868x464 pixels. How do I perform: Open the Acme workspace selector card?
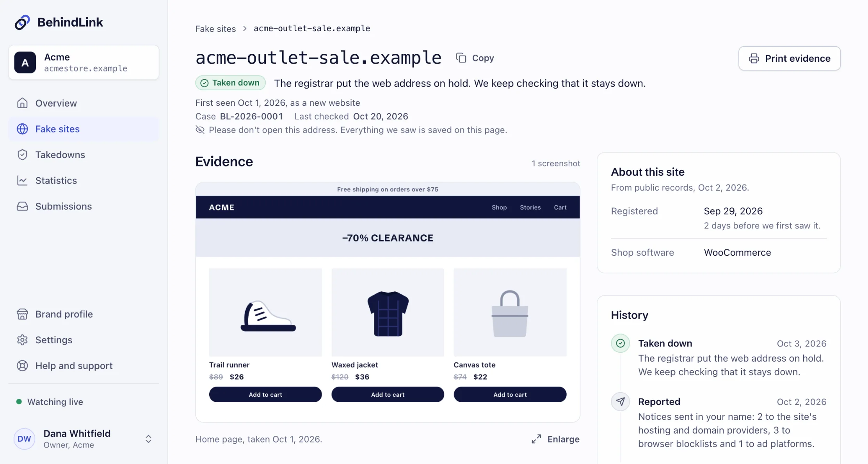[x=84, y=62]
